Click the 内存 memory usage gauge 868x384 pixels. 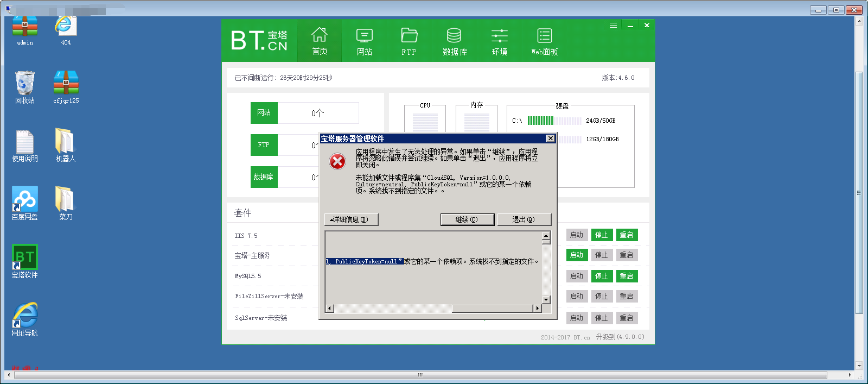pos(476,123)
